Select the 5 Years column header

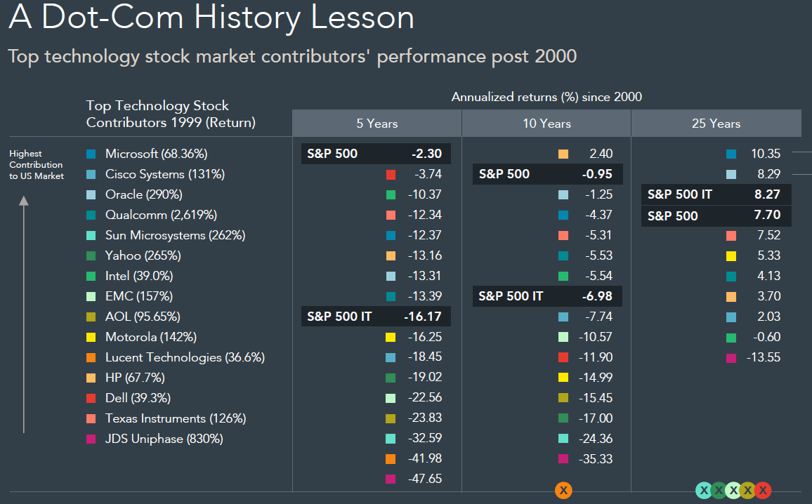[x=377, y=123]
